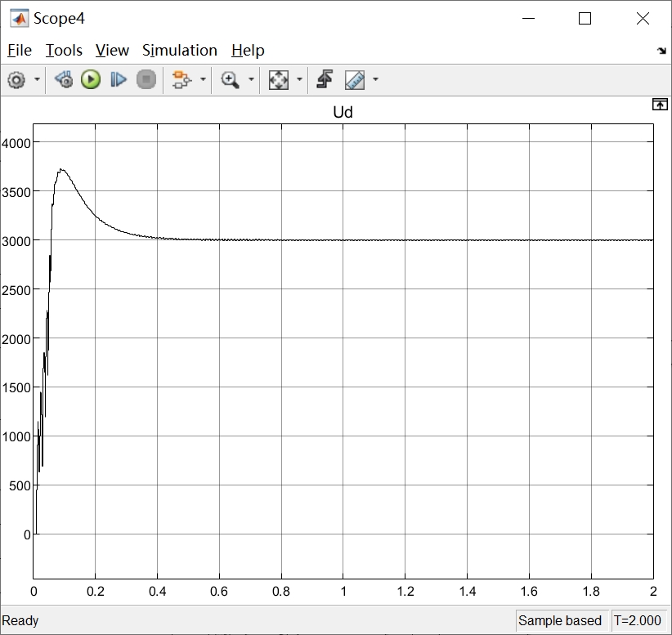Click the Highlight Simulink Block icon
Screen dimensions: 672x635
pyautogui.click(x=181, y=80)
